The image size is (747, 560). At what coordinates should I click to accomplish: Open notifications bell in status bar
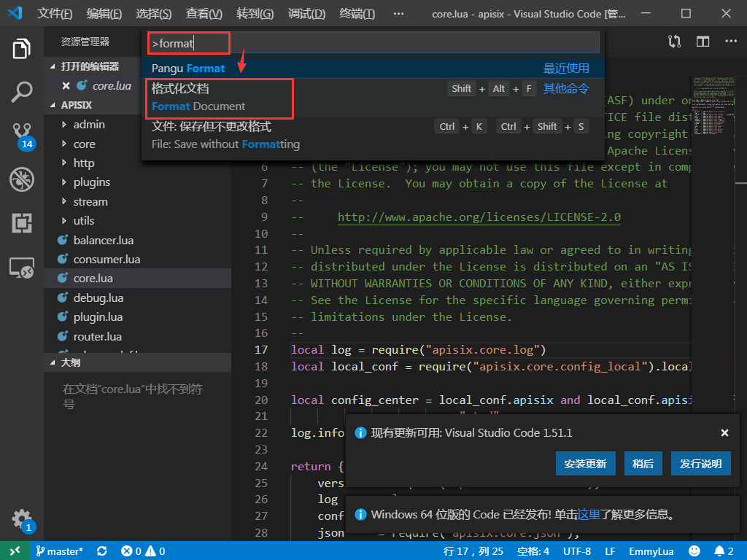724,551
